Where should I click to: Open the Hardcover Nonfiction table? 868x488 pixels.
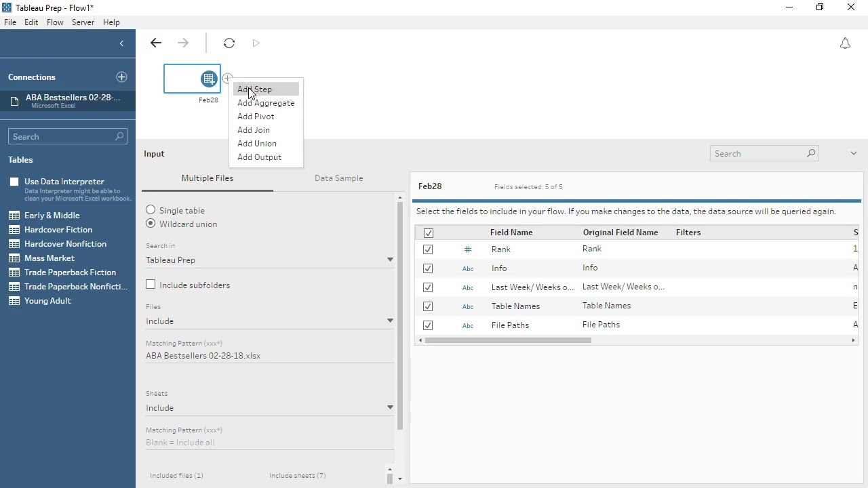68,244
